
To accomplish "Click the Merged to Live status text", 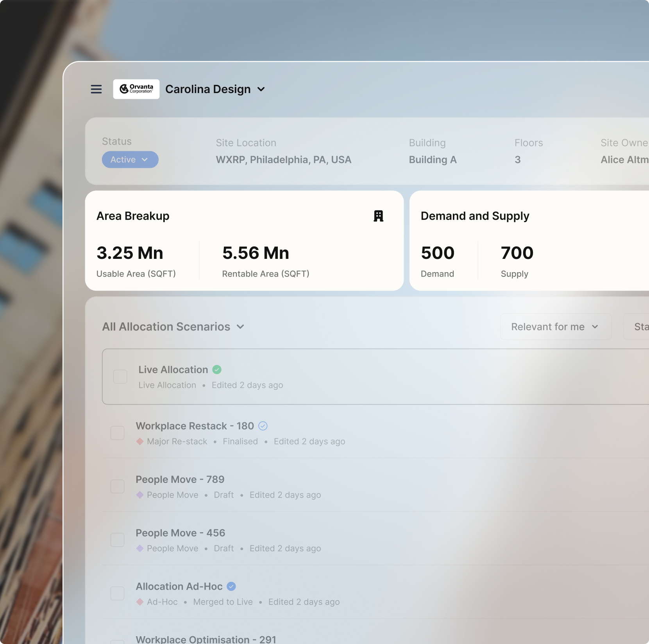I will 223,602.
